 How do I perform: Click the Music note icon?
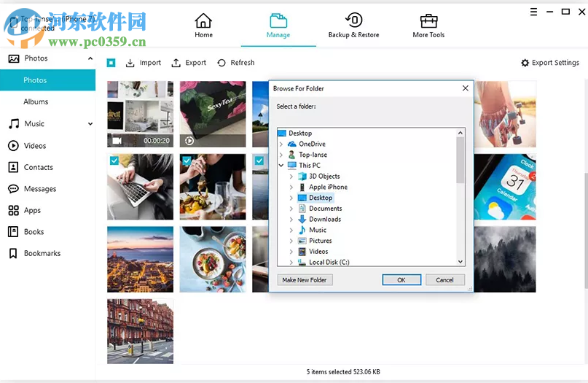(14, 123)
